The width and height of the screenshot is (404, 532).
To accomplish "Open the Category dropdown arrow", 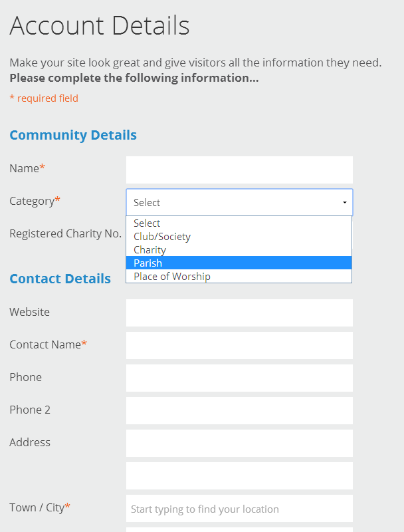I will click(x=344, y=202).
